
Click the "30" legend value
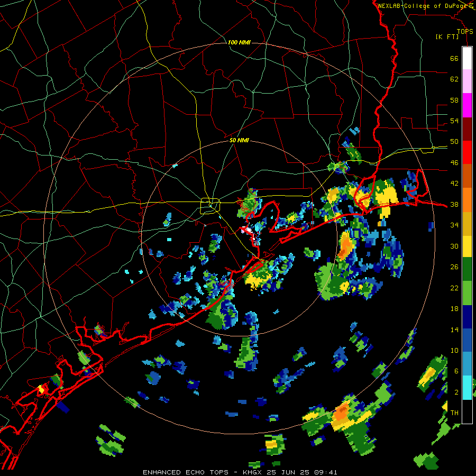tap(454, 246)
